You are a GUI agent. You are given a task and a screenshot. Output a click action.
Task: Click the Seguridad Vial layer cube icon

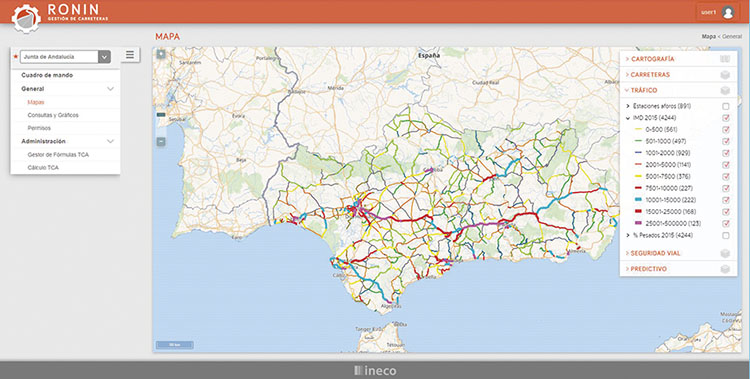pos(725,253)
